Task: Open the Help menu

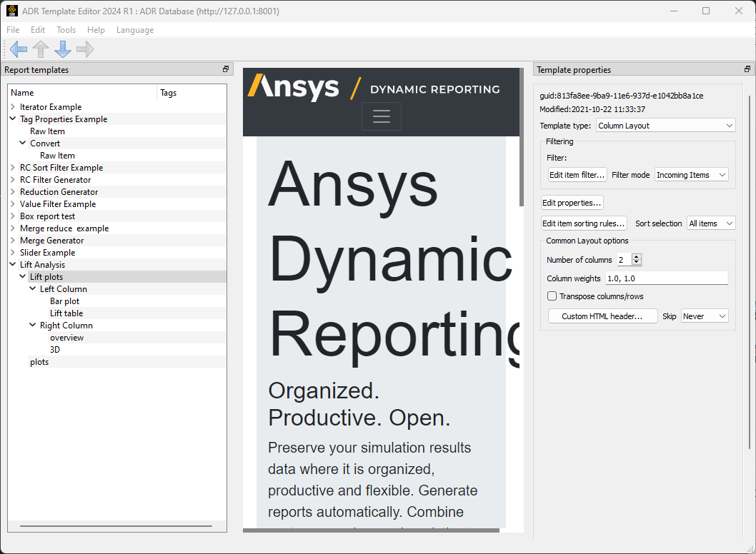Action: (x=96, y=30)
